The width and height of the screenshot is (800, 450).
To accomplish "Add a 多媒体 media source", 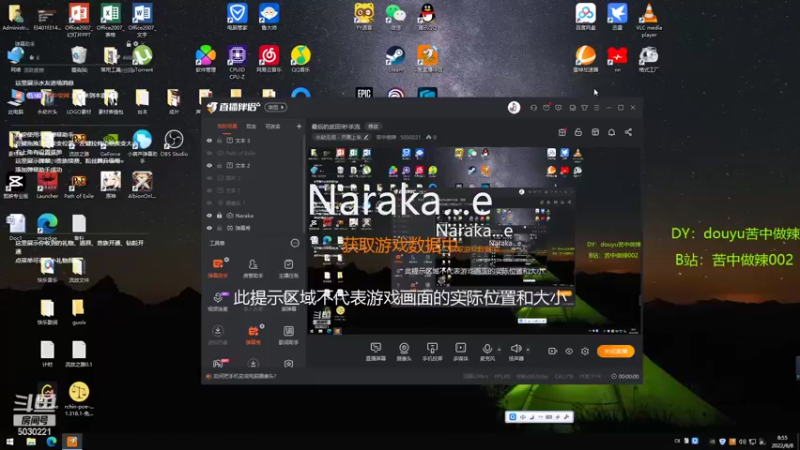I will click(x=460, y=352).
